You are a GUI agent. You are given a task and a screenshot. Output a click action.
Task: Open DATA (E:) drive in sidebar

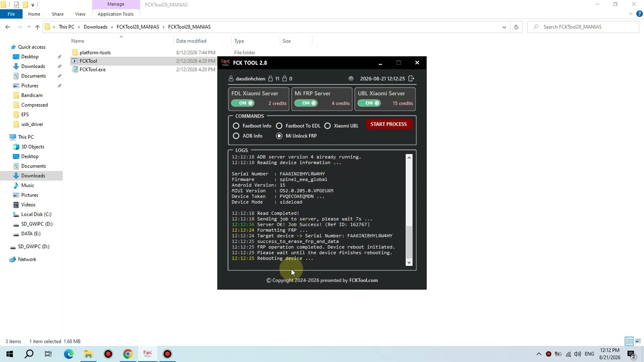[31, 233]
